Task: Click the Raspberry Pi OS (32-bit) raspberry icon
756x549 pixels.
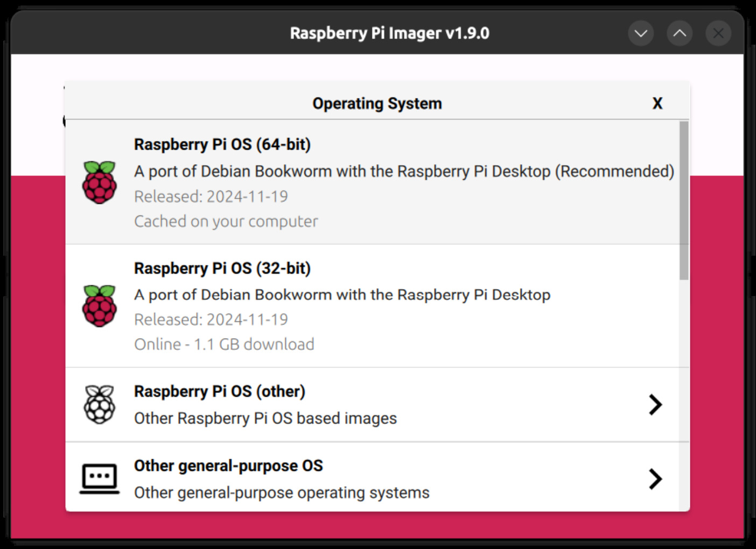Action: click(x=100, y=306)
